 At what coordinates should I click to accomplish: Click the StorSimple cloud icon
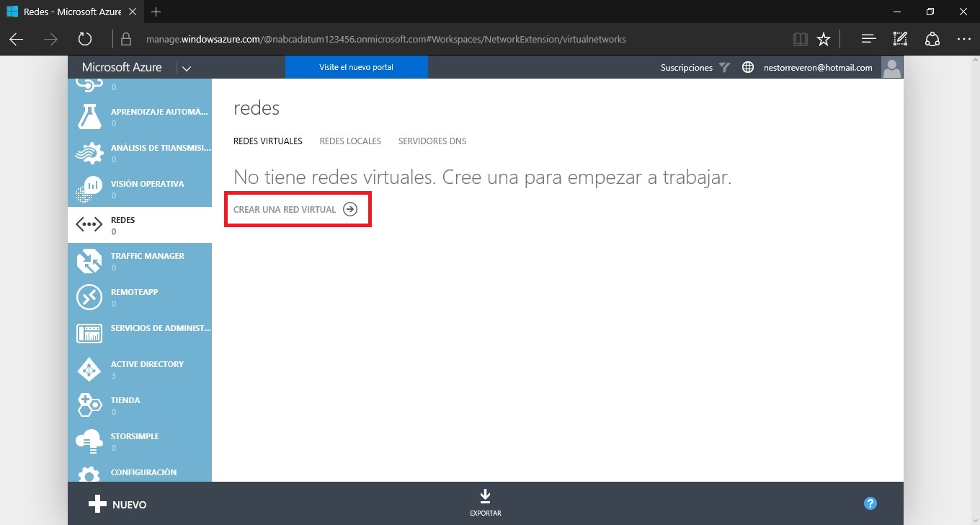click(x=89, y=441)
